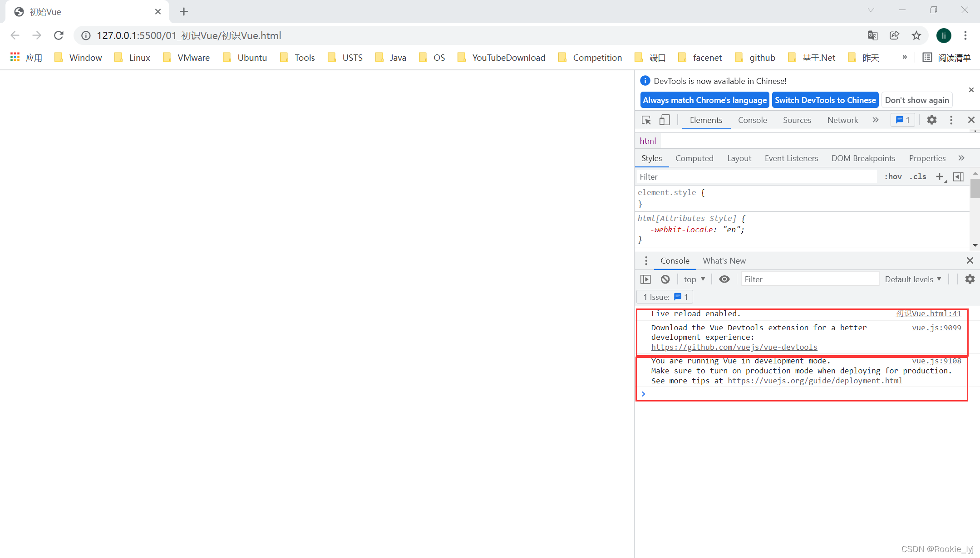Open the issues counter badge in toolbar
This screenshot has width=980, height=558.
(903, 120)
